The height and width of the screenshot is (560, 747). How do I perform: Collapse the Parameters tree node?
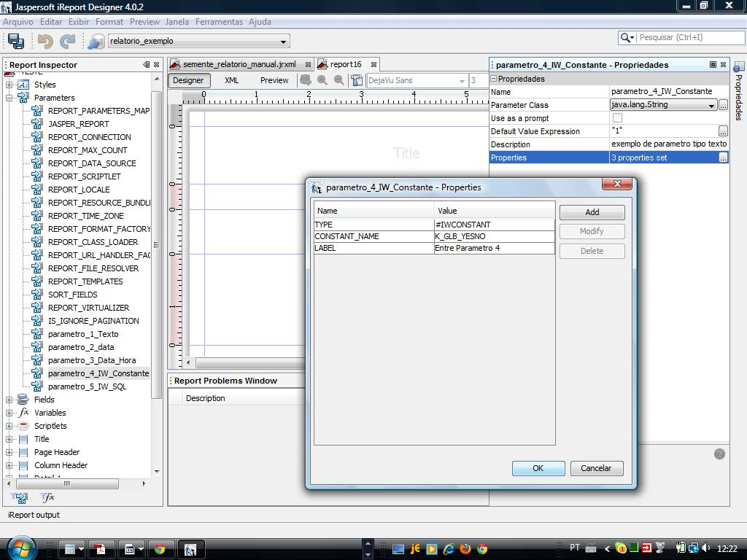pyautogui.click(x=9, y=98)
